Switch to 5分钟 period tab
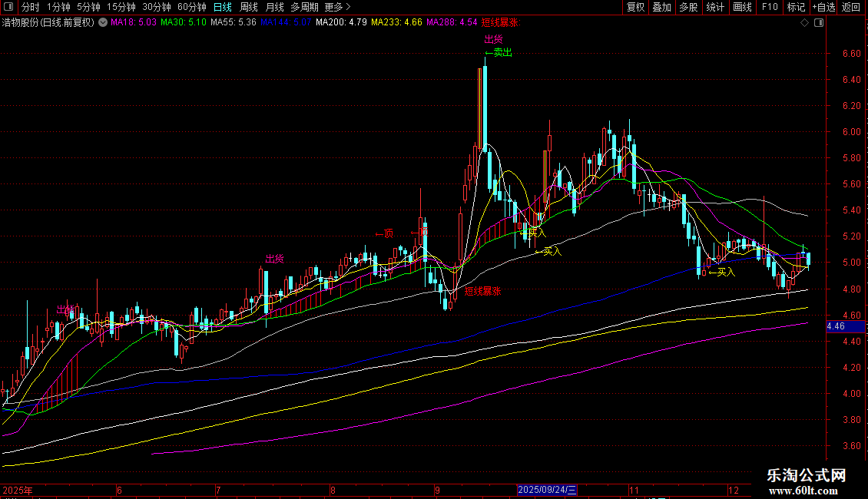The height and width of the screenshot is (499, 868). coord(88,7)
